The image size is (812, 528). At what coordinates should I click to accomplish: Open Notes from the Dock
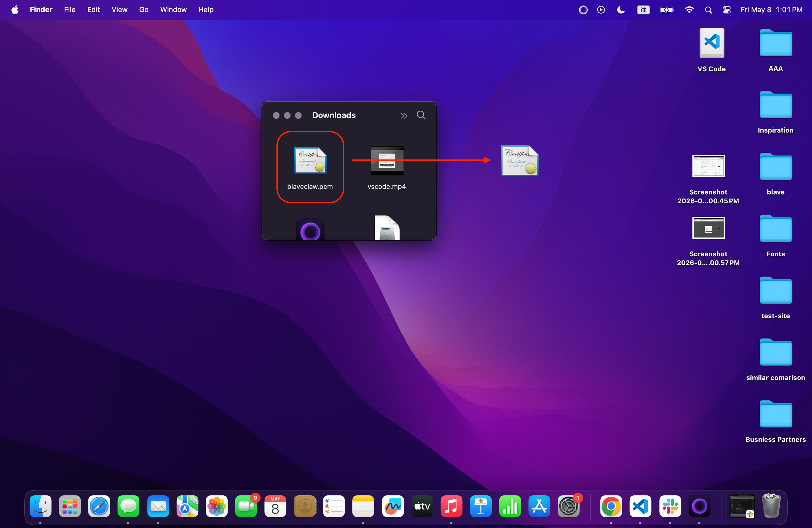point(363,506)
